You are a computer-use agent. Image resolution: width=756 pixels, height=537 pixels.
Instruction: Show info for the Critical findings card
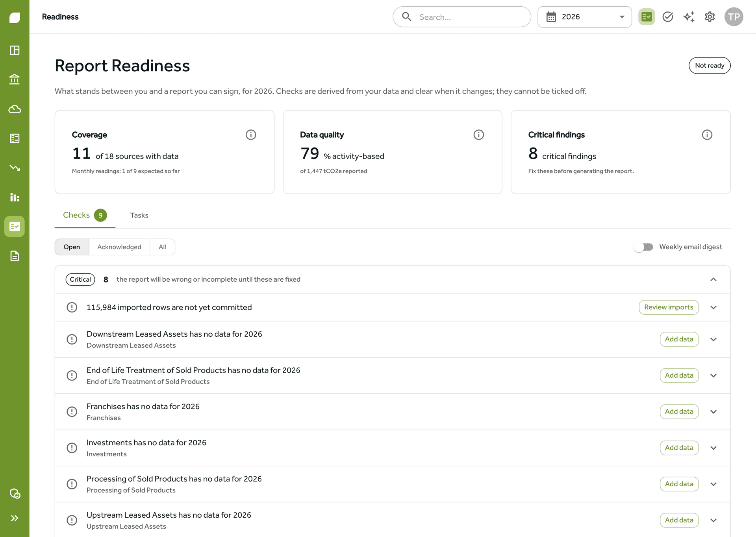coord(707,135)
